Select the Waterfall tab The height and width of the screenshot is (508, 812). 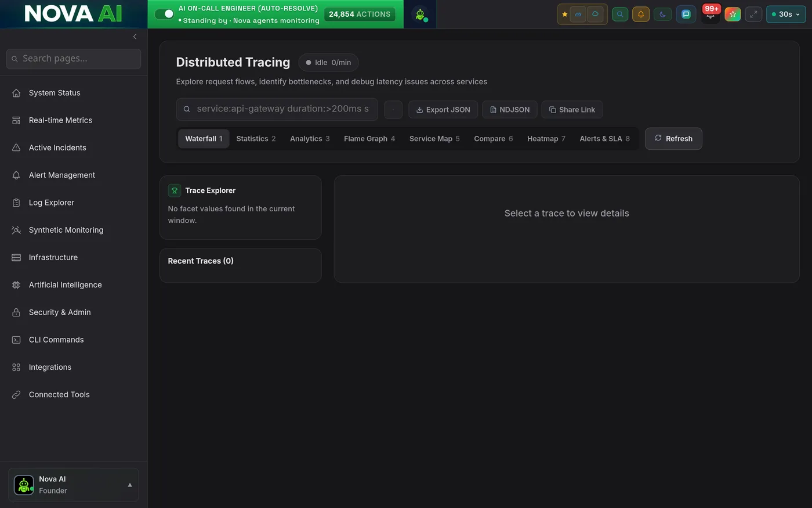click(204, 139)
